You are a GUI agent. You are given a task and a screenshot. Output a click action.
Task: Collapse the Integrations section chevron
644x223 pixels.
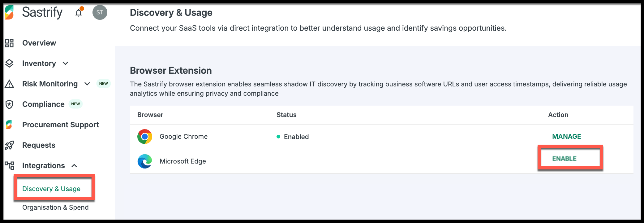click(x=74, y=166)
